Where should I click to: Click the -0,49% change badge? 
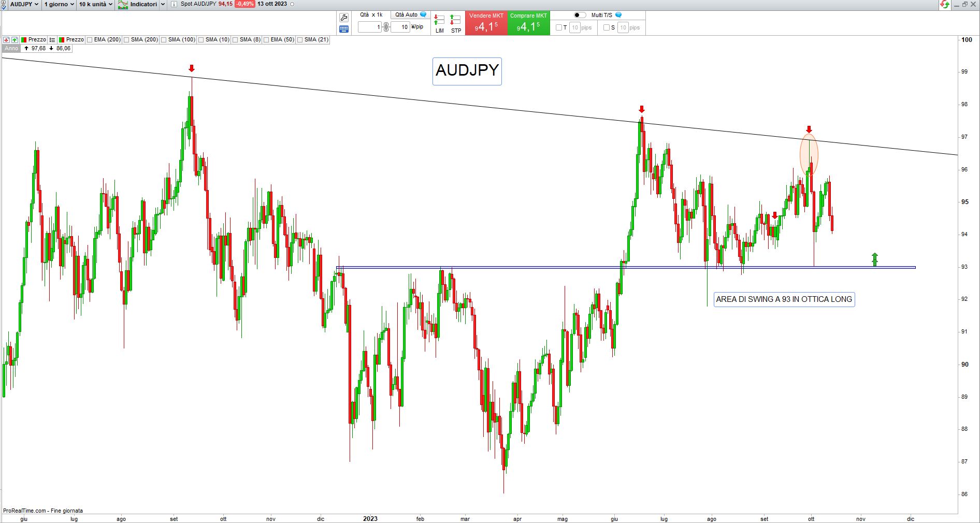[245, 4]
